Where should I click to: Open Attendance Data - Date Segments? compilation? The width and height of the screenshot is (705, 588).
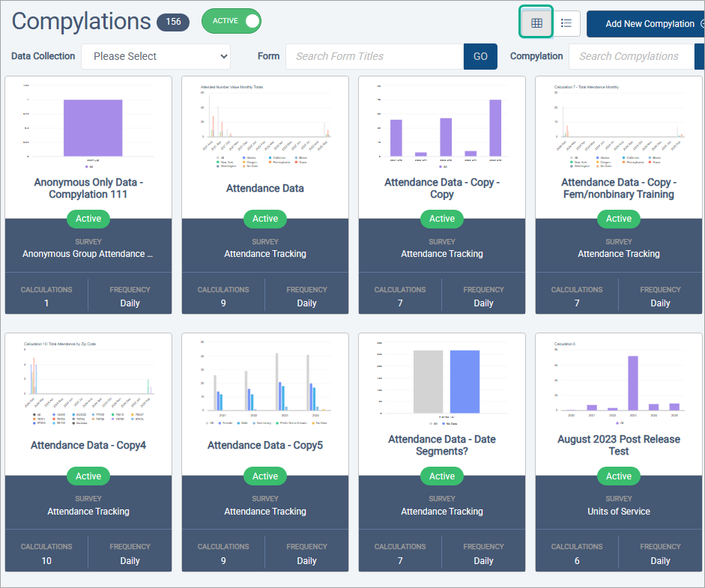click(x=441, y=445)
